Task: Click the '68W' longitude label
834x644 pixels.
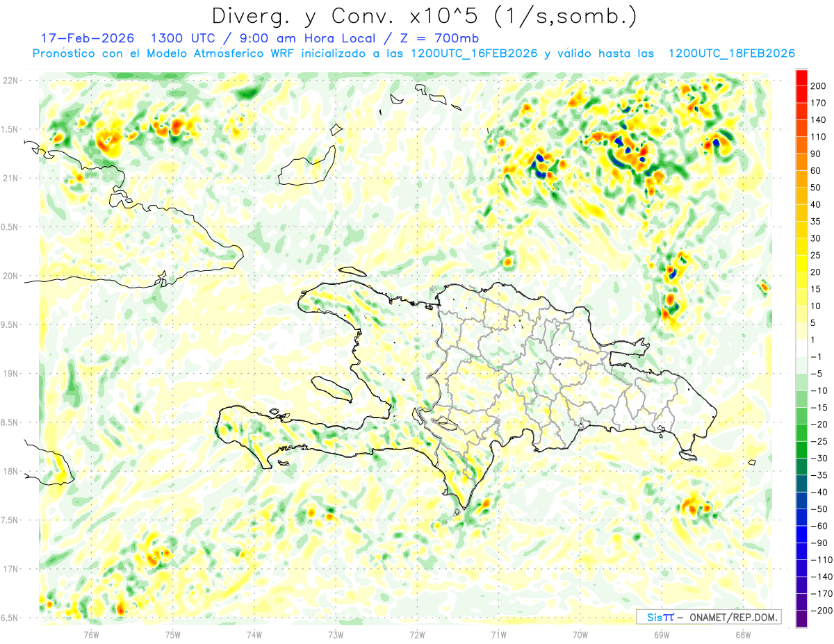Action: pos(743,634)
